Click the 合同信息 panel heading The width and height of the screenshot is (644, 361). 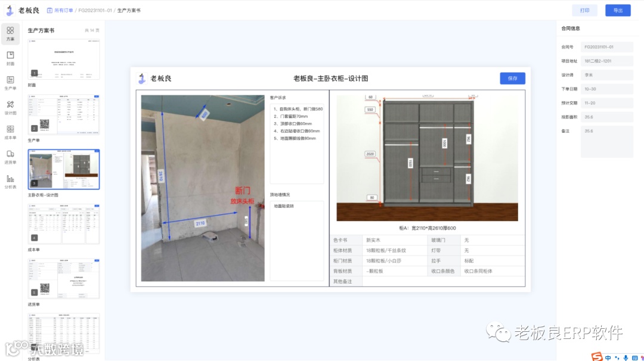point(571,29)
